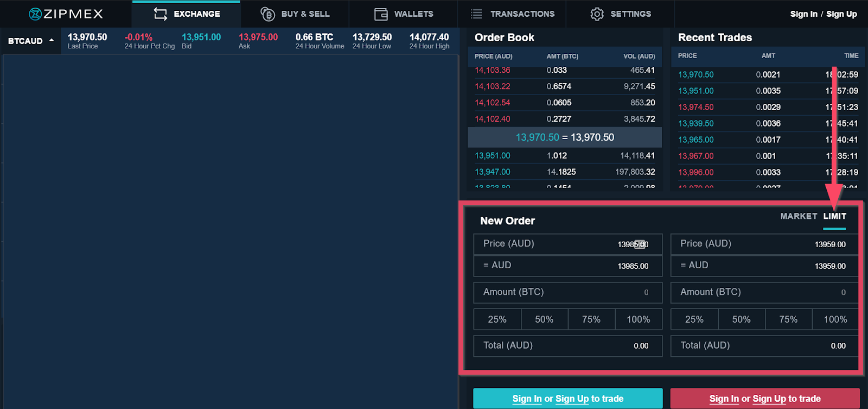Image resolution: width=868 pixels, height=409 pixels.
Task: Click the buy-side Amount (BTC) field
Action: tap(567, 292)
